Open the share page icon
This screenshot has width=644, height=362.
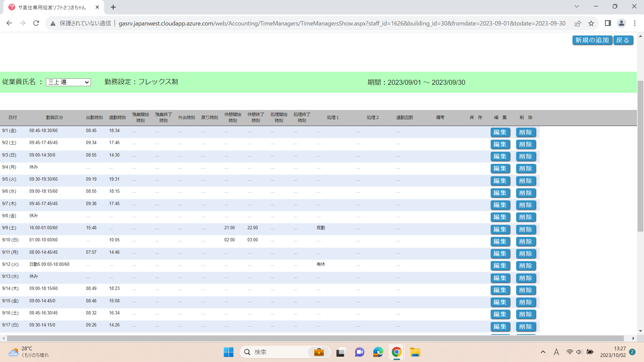coord(578,23)
